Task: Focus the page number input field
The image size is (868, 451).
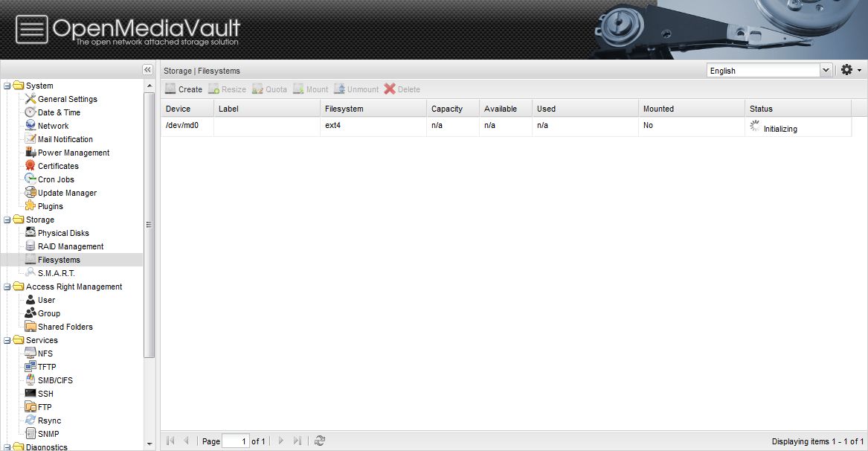Action: (x=235, y=441)
